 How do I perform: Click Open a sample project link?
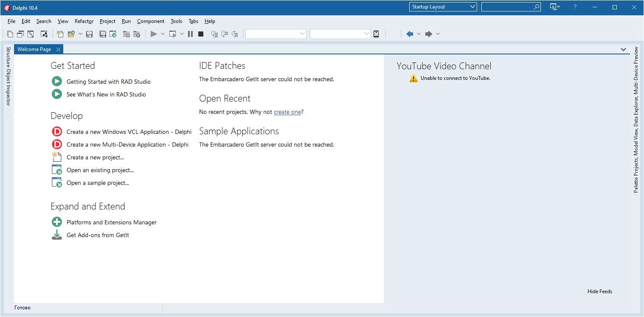(98, 183)
